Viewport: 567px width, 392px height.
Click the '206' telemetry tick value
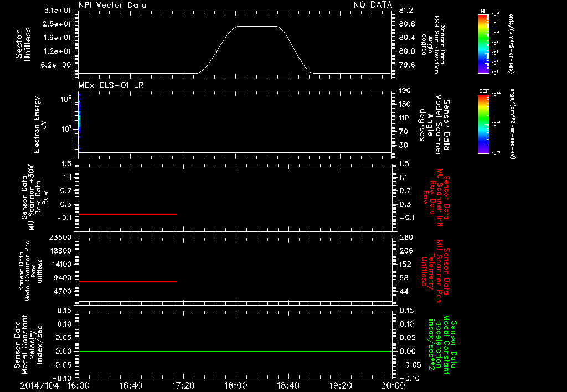405,251
